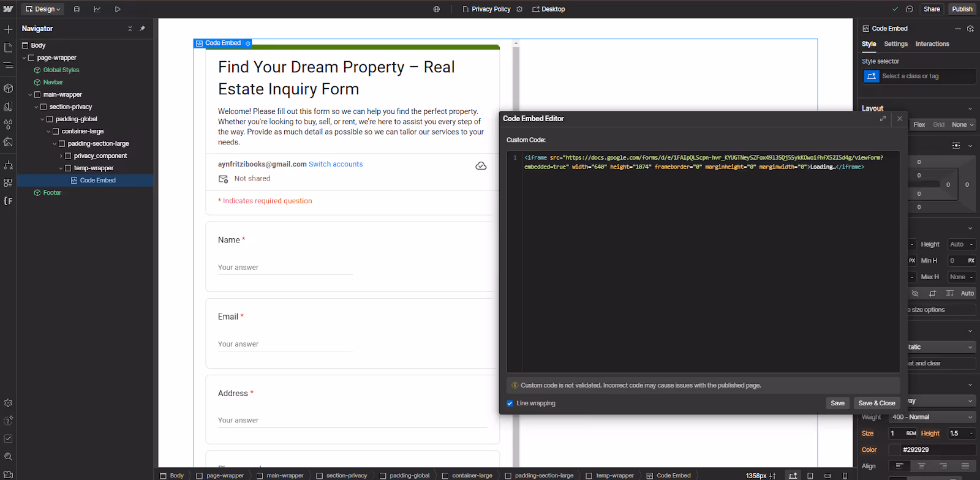
Task: Expand the privacy_component tree node
Action: coord(61,156)
